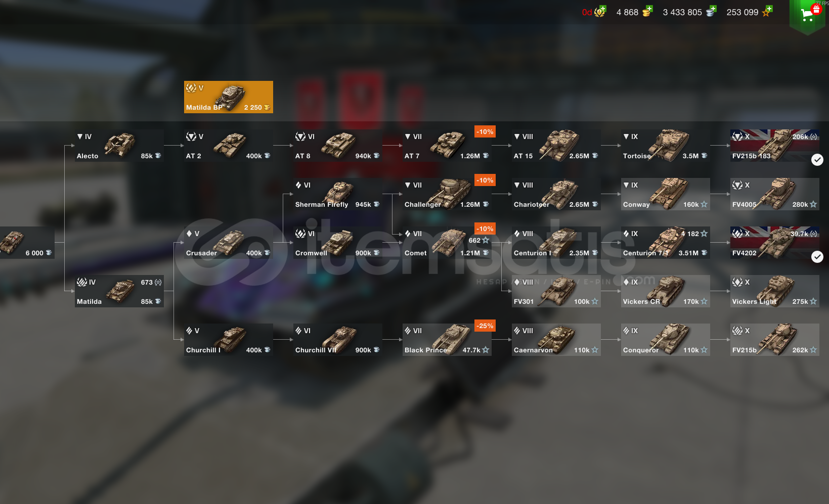This screenshot has height=504, width=829.
Task: Select the Black Prince tank tile
Action: 447,340
